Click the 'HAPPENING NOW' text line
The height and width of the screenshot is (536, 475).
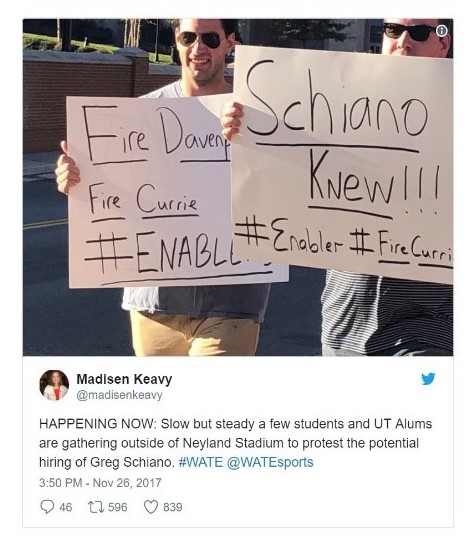click(235, 424)
